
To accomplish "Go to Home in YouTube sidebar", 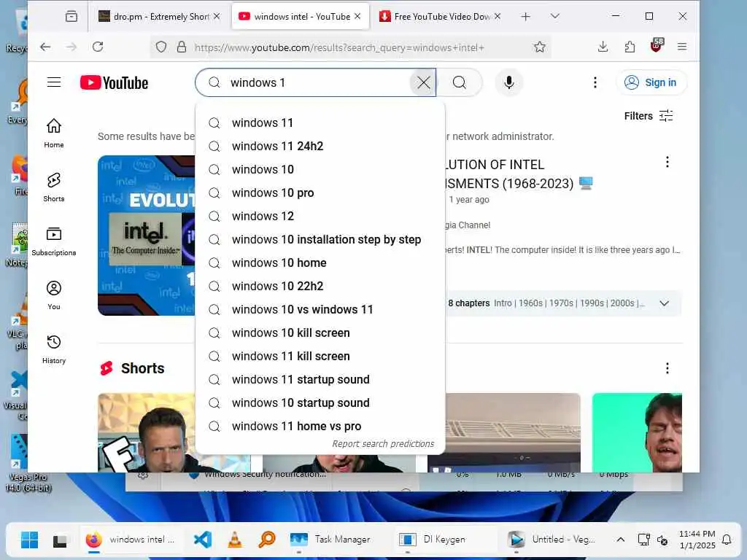I will pyautogui.click(x=54, y=133).
